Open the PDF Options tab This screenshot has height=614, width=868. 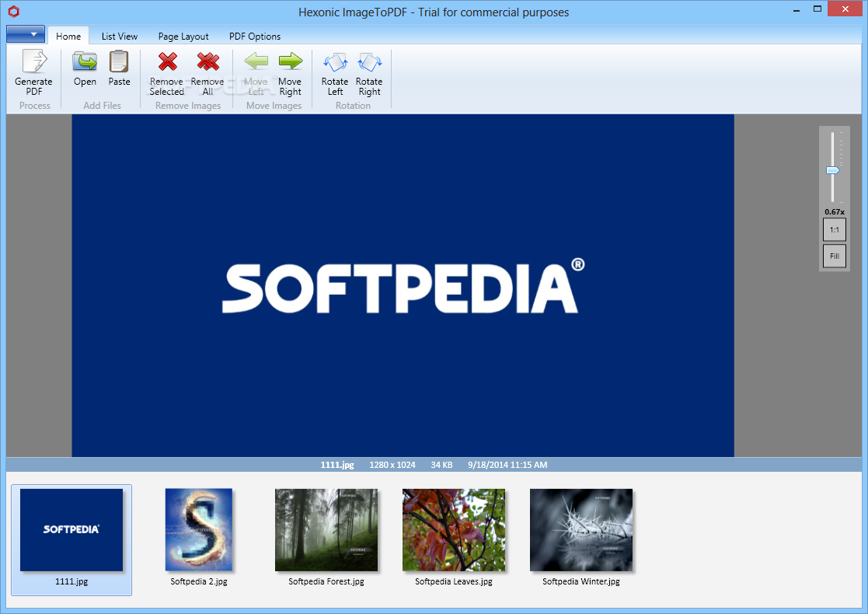[x=255, y=36]
